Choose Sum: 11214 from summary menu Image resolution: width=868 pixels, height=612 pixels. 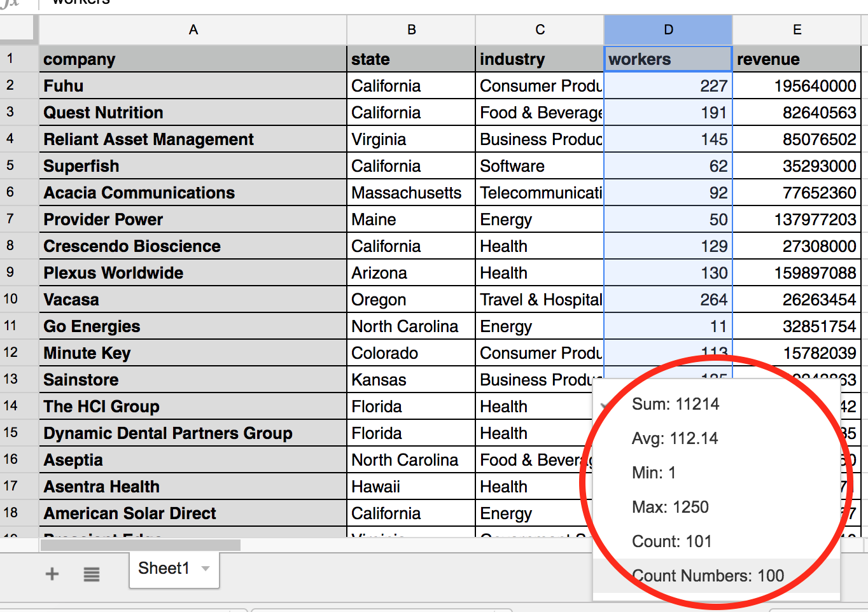[x=717, y=404]
